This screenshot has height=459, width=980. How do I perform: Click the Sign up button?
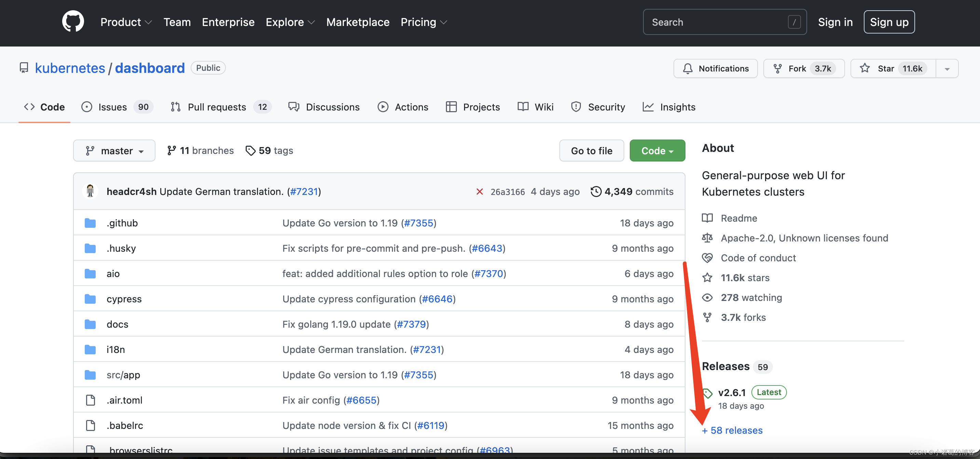pos(889,22)
